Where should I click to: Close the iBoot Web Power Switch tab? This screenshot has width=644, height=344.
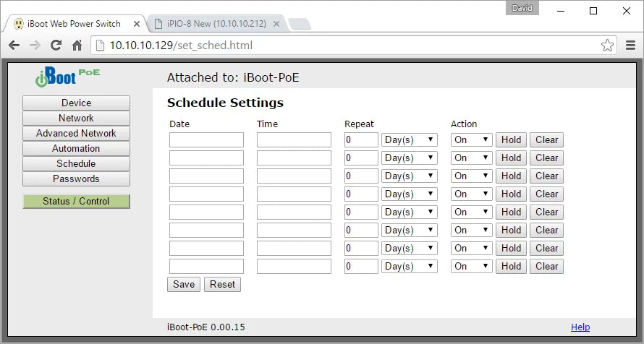[137, 24]
